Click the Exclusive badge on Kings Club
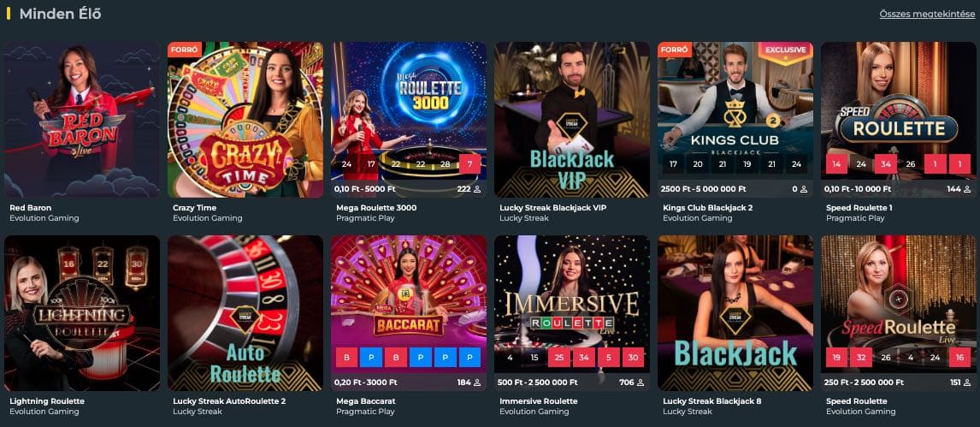Viewport: 980px width, 427px height. click(x=786, y=50)
